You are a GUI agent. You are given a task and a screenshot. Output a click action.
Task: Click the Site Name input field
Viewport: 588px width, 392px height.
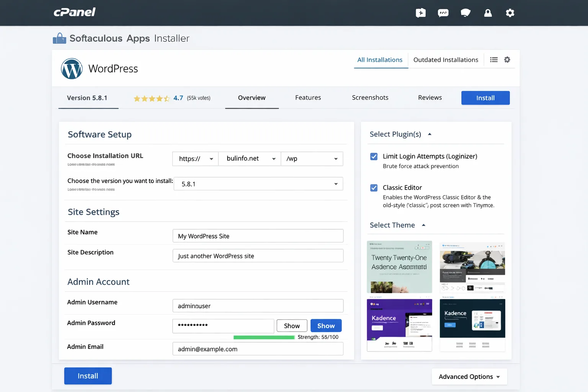pos(258,236)
